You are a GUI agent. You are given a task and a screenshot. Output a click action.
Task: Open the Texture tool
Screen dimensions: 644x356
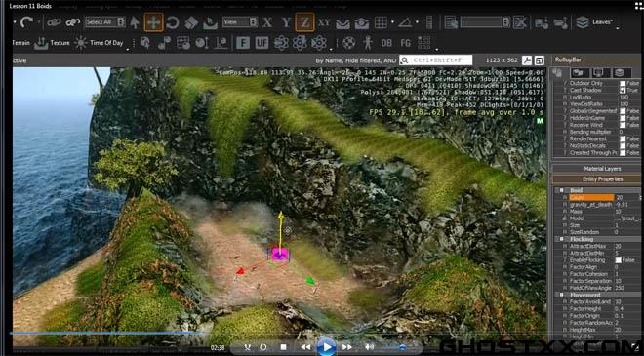[52, 43]
